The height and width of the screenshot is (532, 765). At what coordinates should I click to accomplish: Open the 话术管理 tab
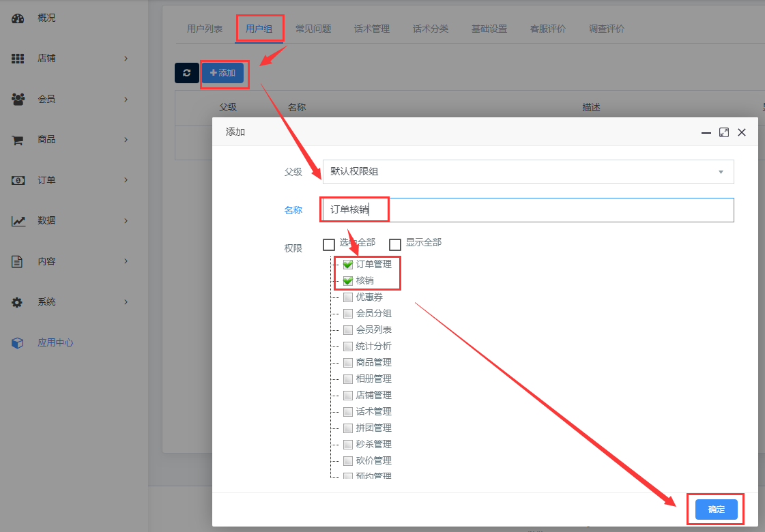[372, 29]
